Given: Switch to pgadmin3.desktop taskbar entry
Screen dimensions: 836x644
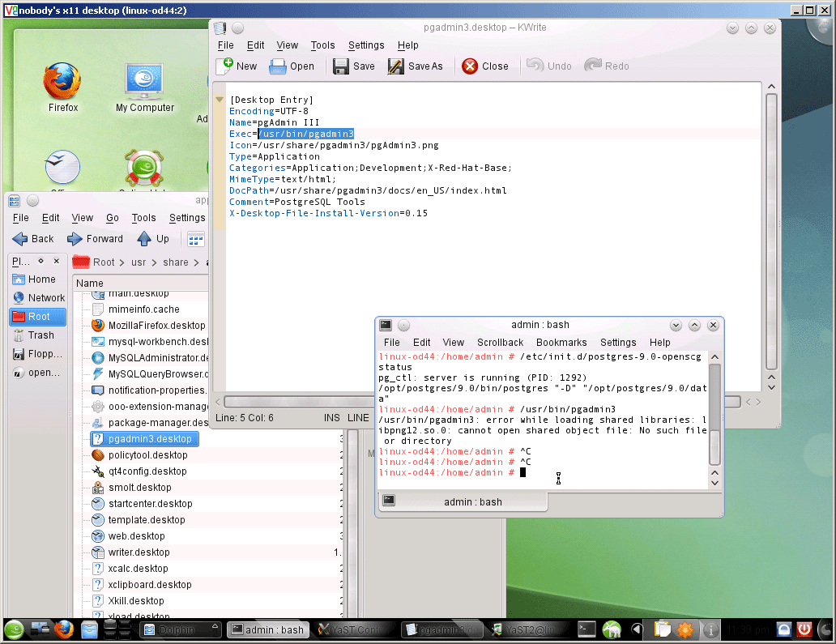Looking at the screenshot, I should coord(442,629).
